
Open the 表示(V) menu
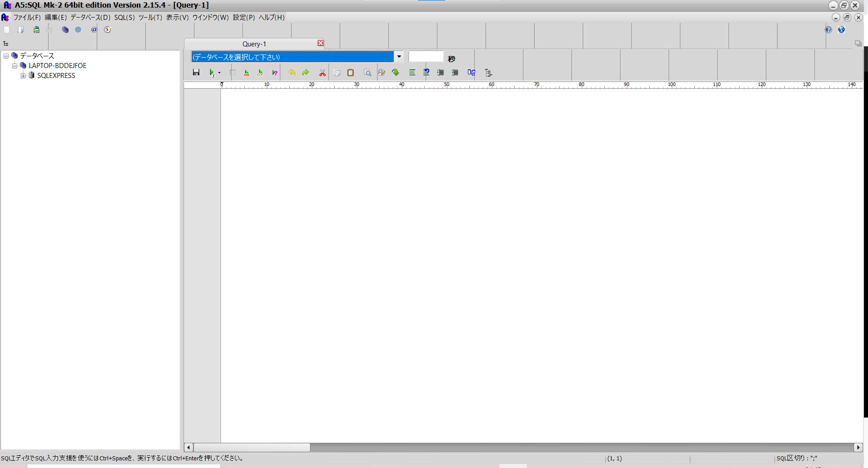[x=177, y=18]
